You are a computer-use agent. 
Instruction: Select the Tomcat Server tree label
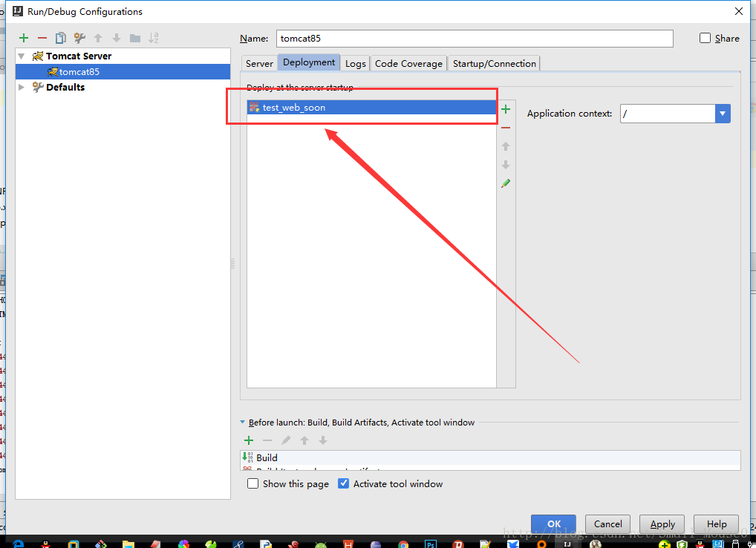coord(79,56)
